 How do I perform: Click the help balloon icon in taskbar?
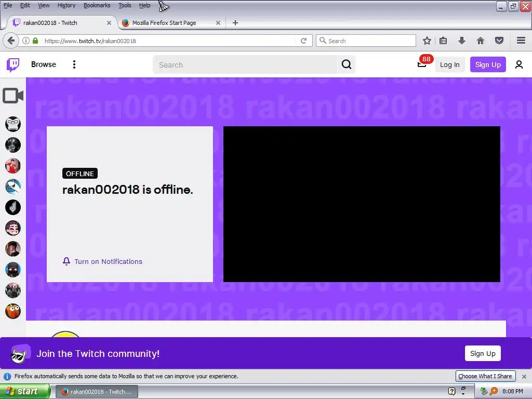[451, 392]
